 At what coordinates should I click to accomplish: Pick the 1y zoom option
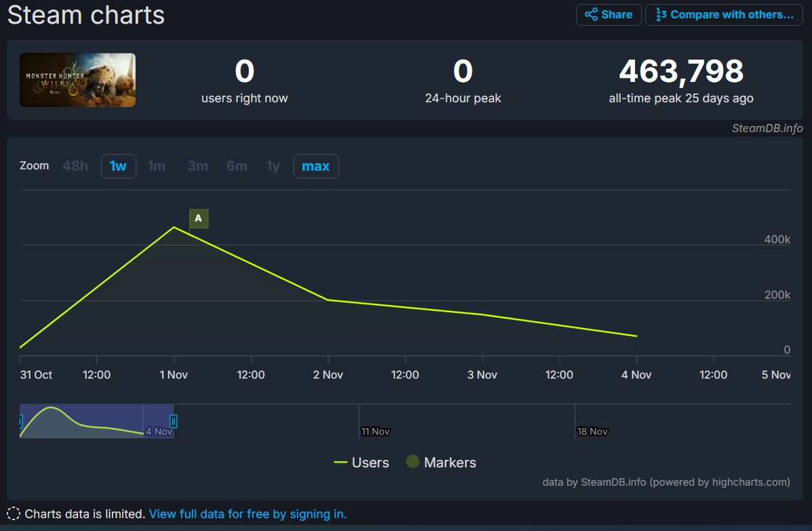tap(273, 166)
